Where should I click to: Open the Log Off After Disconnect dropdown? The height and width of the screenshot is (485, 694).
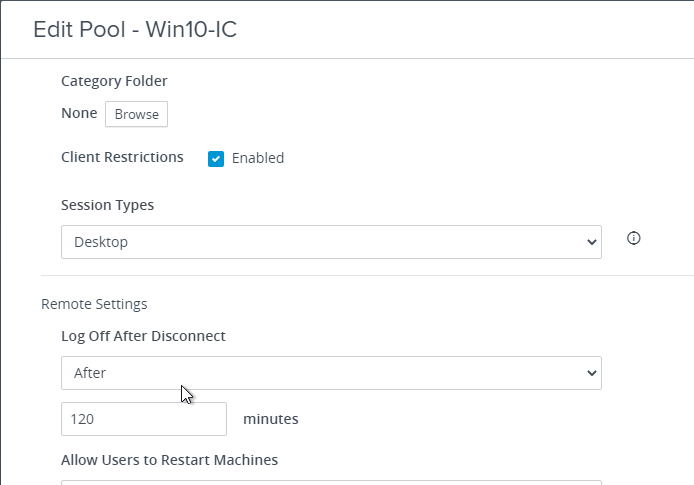[x=331, y=373]
